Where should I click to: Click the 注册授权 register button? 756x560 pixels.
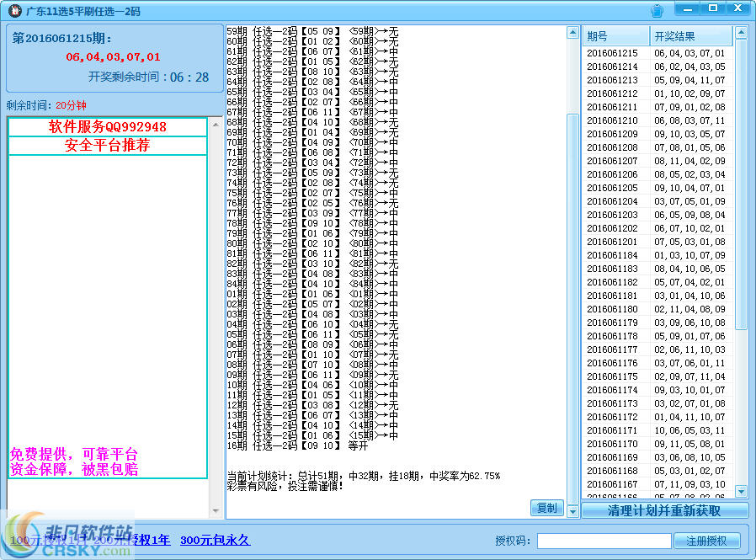click(706, 541)
